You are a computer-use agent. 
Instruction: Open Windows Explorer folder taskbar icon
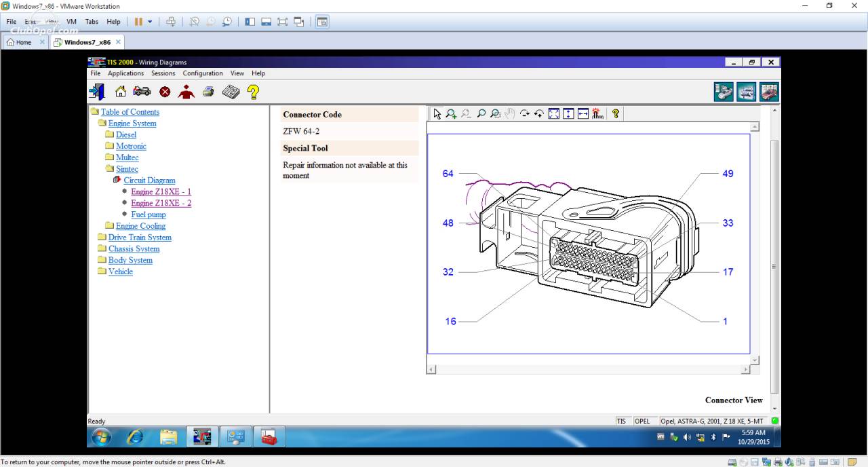[168, 437]
